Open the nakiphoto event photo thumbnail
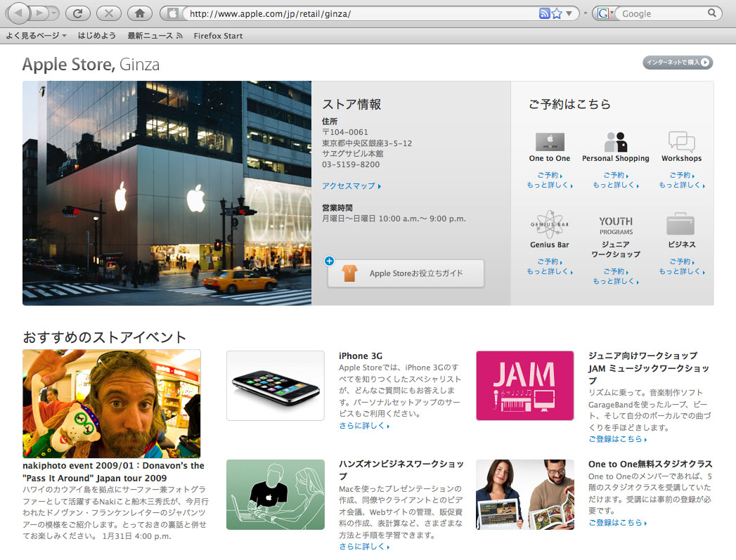 (x=112, y=404)
